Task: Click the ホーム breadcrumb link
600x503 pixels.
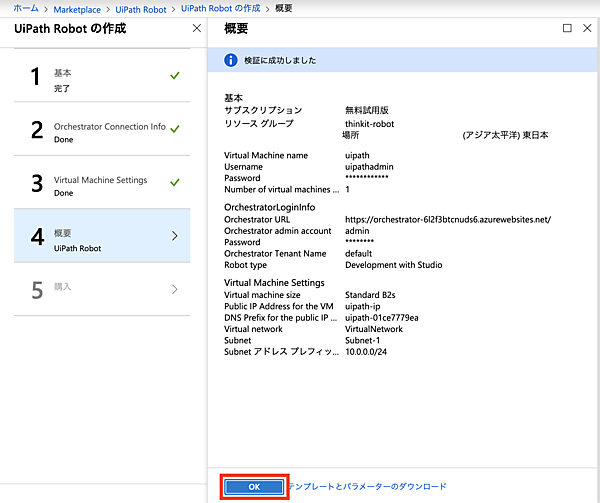Action: (x=25, y=8)
